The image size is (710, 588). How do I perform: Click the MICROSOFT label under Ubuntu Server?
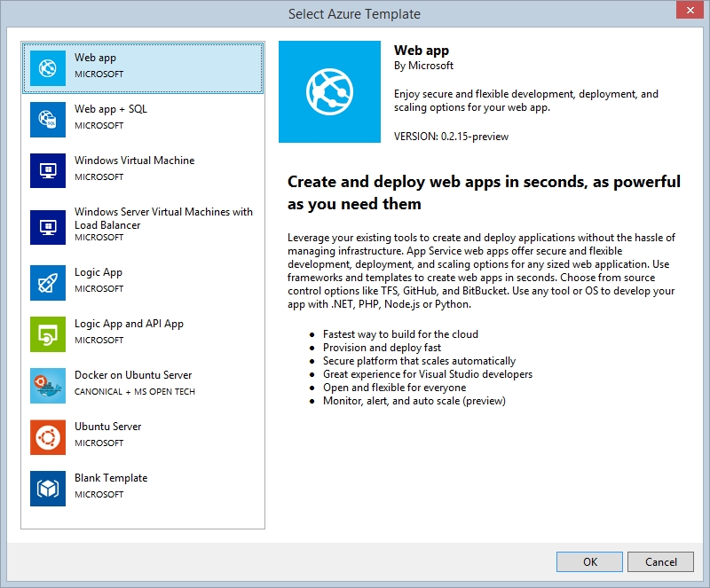pyautogui.click(x=99, y=443)
